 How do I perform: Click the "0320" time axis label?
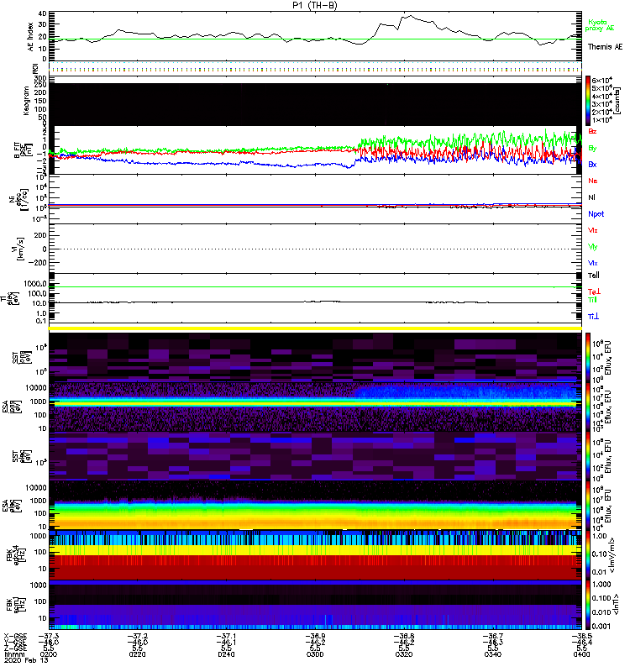[404, 654]
